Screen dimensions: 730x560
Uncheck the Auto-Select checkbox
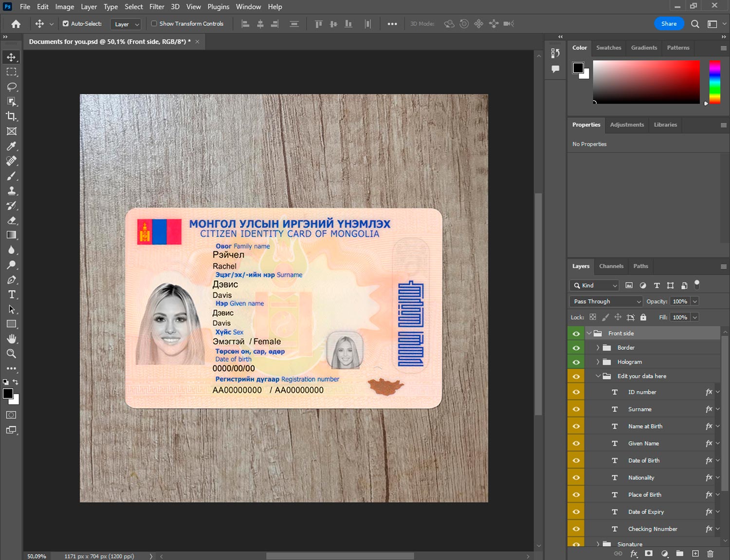(66, 23)
